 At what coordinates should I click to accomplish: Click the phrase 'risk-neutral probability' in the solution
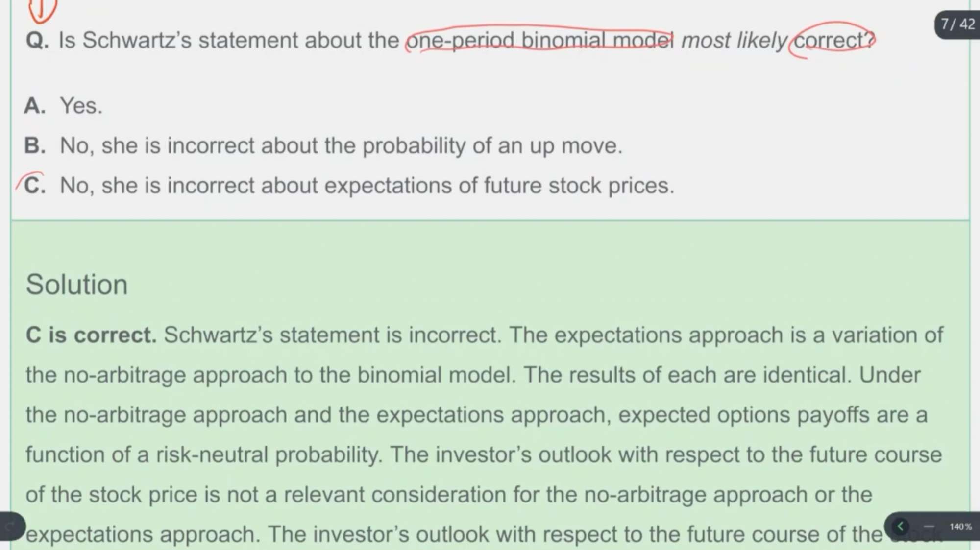click(x=269, y=454)
